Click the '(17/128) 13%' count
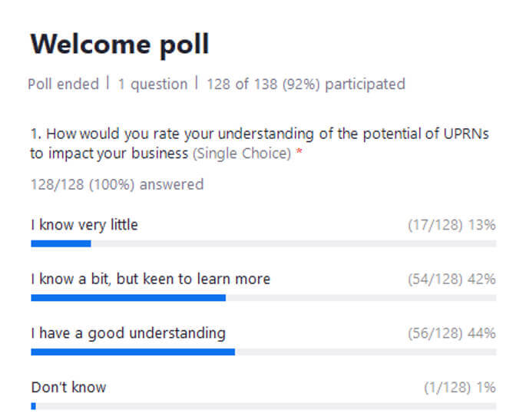Image resolution: width=516 pixels, height=420 pixels. [x=451, y=226]
